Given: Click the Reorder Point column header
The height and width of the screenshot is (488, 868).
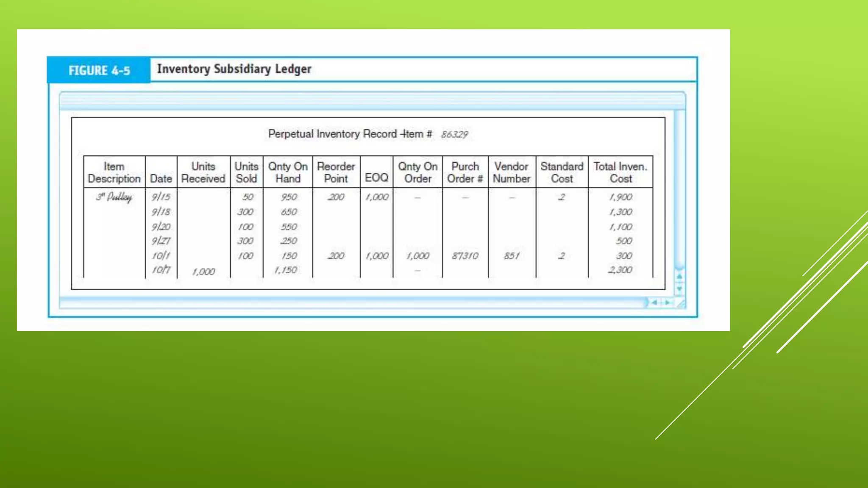Looking at the screenshot, I should 336,172.
